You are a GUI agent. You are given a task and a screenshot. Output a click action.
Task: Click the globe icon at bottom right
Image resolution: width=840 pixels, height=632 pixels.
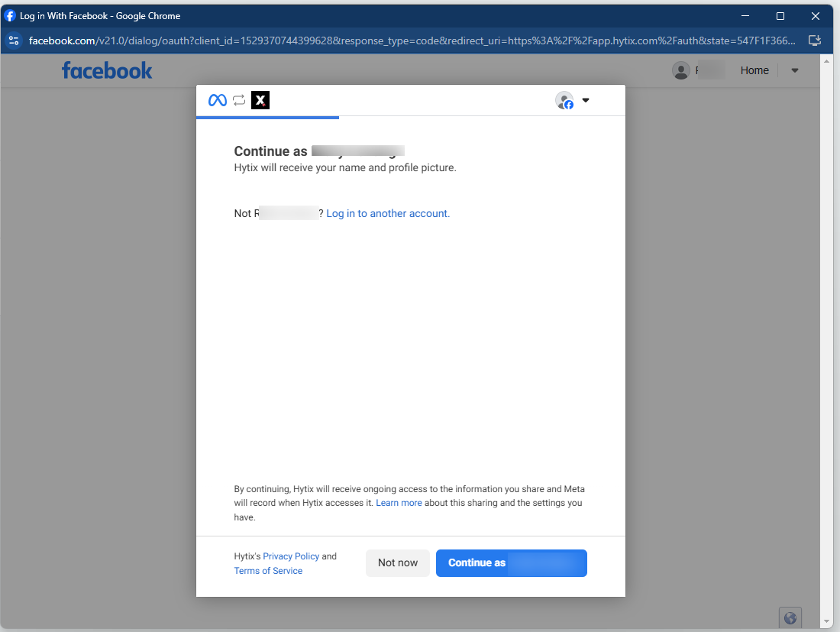click(x=790, y=618)
